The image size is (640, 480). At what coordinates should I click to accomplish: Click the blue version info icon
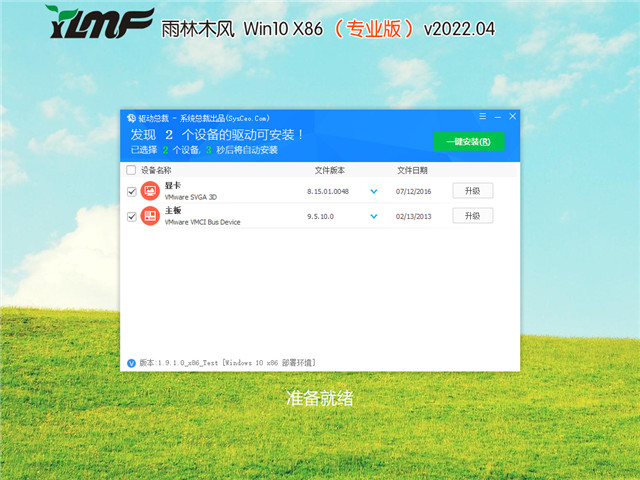click(131, 363)
